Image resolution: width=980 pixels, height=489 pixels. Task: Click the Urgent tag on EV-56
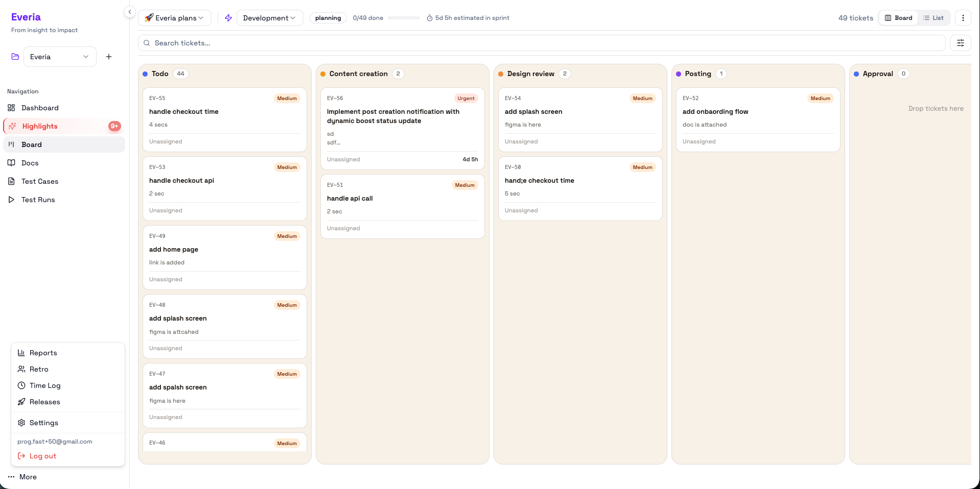tap(466, 99)
